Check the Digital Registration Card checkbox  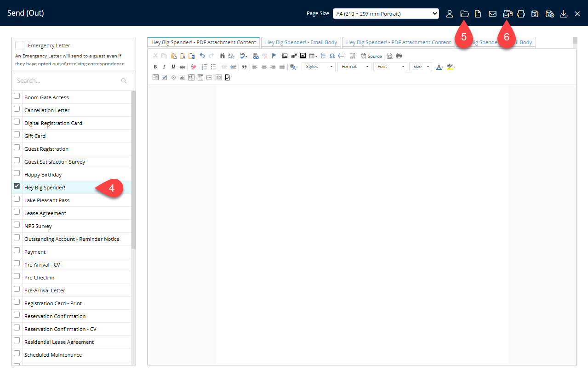[17, 122]
